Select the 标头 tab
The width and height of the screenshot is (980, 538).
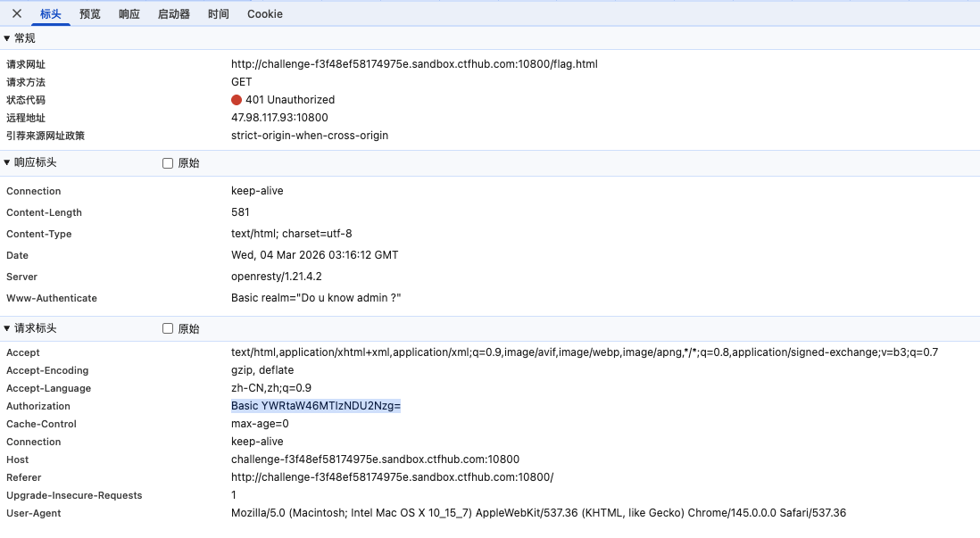[51, 14]
